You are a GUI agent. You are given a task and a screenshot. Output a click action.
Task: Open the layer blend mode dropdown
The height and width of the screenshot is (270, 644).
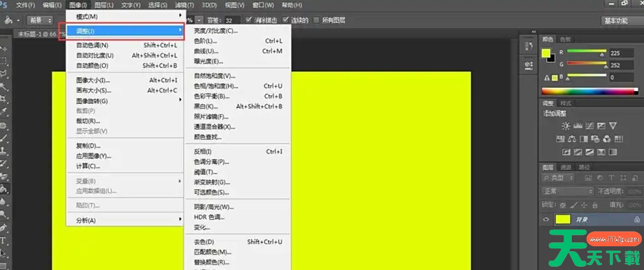(567, 191)
